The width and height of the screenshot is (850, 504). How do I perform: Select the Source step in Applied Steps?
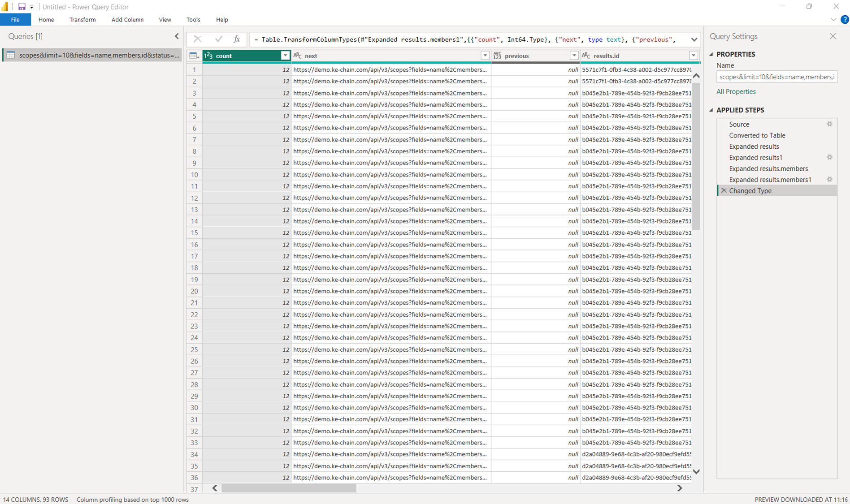coord(739,124)
